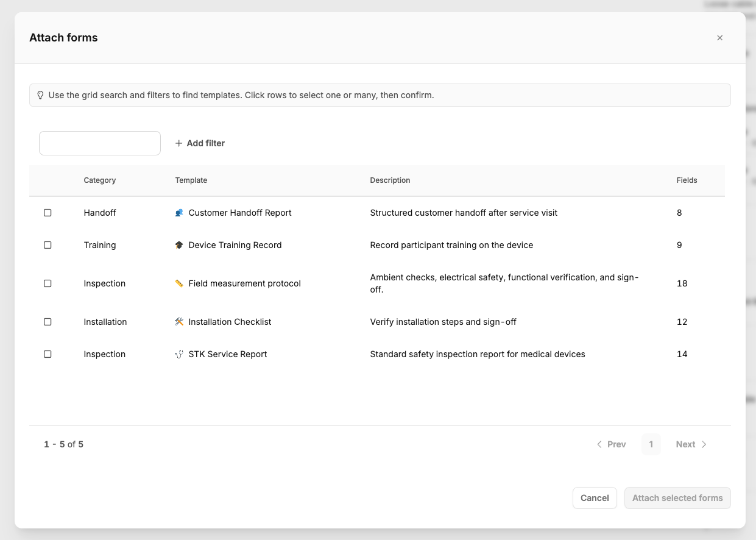This screenshot has width=756, height=540.
Task: Click the tools icon beside Installation Checklist
Action: 179,322
